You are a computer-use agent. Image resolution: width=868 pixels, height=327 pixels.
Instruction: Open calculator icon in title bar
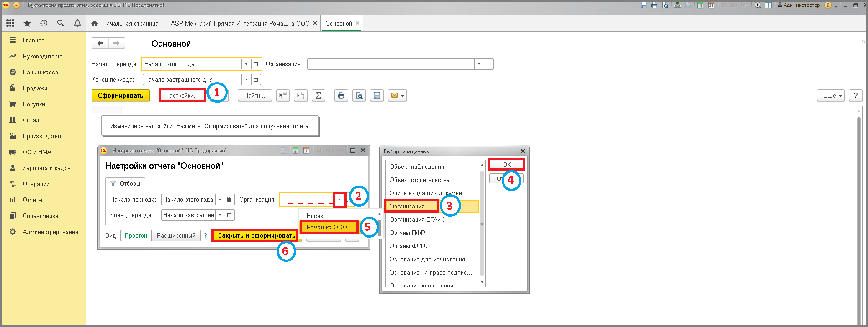(x=700, y=5)
